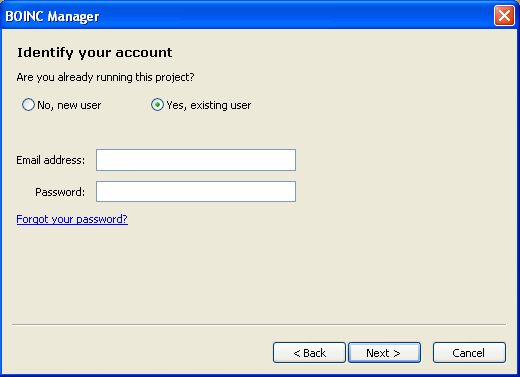This screenshot has width=520, height=377.
Task: Click the "Password:" label
Action: pos(60,192)
